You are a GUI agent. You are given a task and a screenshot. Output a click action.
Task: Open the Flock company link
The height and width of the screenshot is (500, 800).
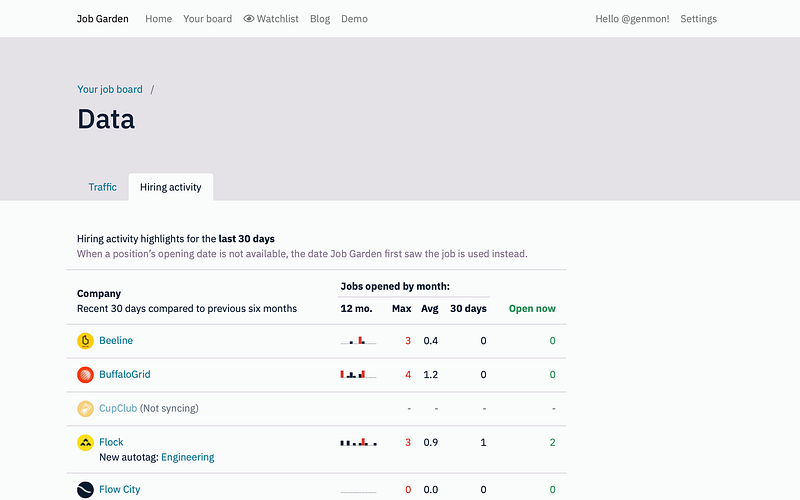pos(111,442)
